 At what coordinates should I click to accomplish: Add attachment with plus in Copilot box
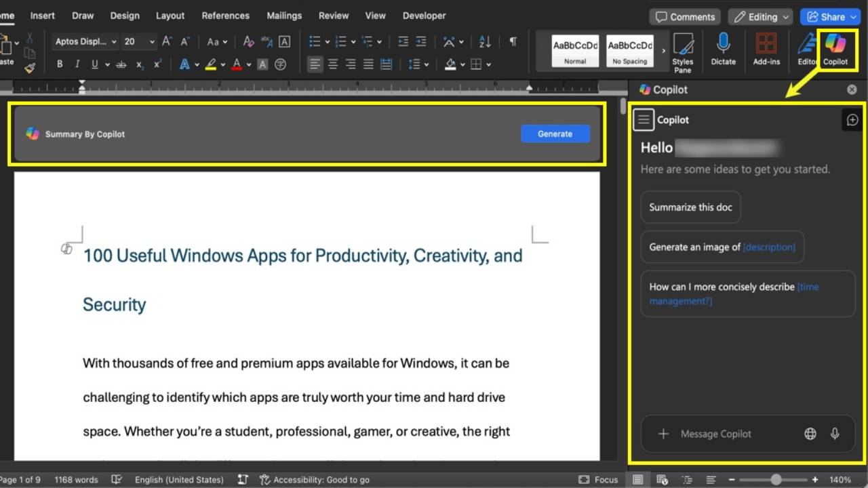(x=663, y=434)
